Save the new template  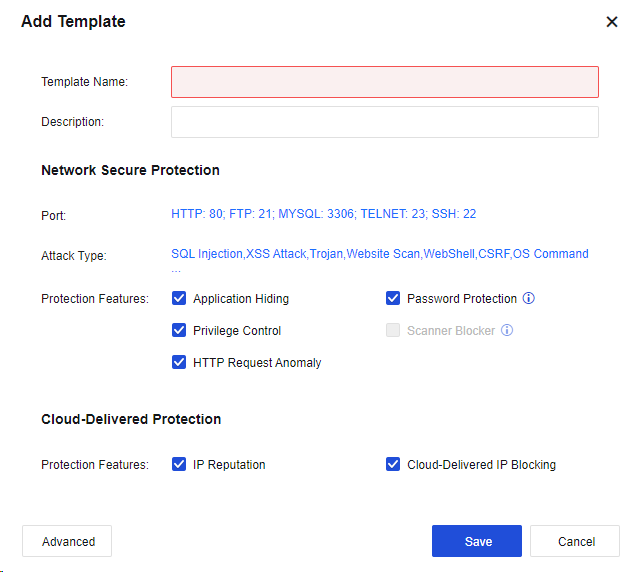click(x=477, y=541)
